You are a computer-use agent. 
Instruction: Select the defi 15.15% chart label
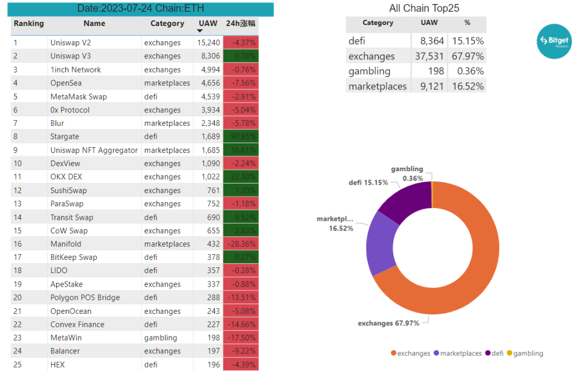[x=368, y=182]
